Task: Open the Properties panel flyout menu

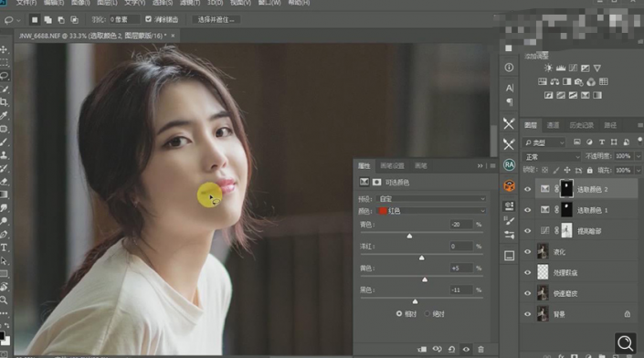Action: (493, 166)
